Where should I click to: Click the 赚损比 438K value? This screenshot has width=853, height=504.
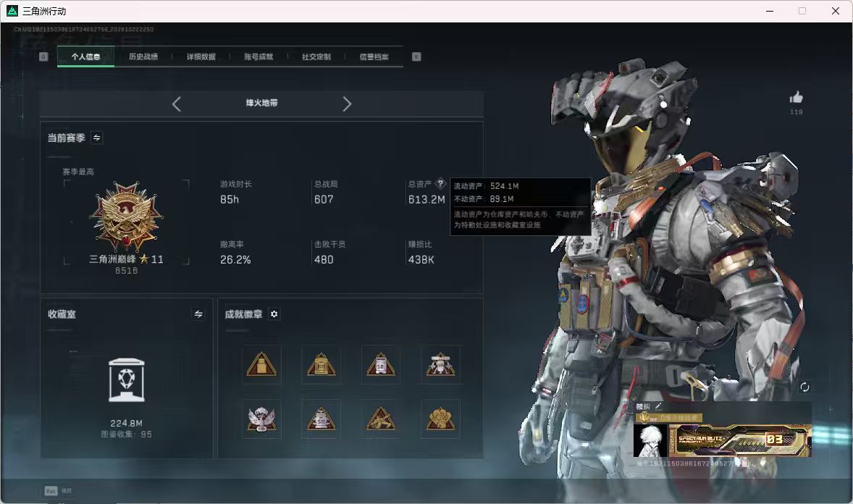pos(421,260)
